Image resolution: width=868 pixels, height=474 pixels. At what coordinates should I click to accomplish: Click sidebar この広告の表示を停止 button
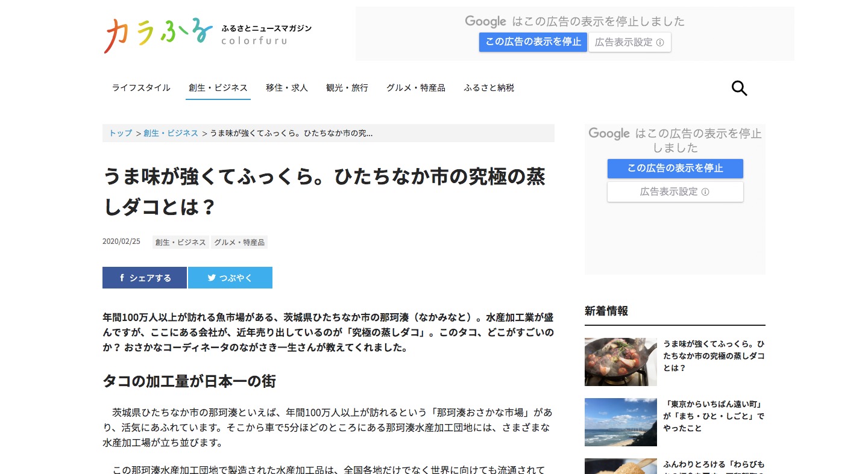point(675,169)
